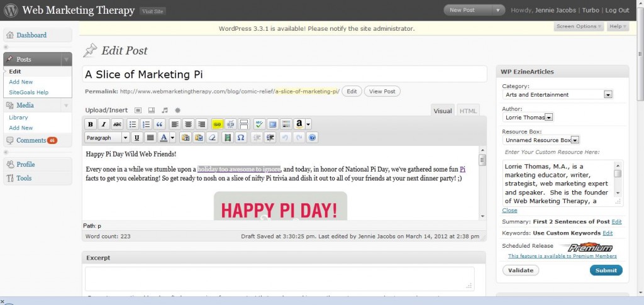Apply Blockquote formatting
Image resolution: width=644 pixels, height=305 pixels.
[x=159, y=124]
